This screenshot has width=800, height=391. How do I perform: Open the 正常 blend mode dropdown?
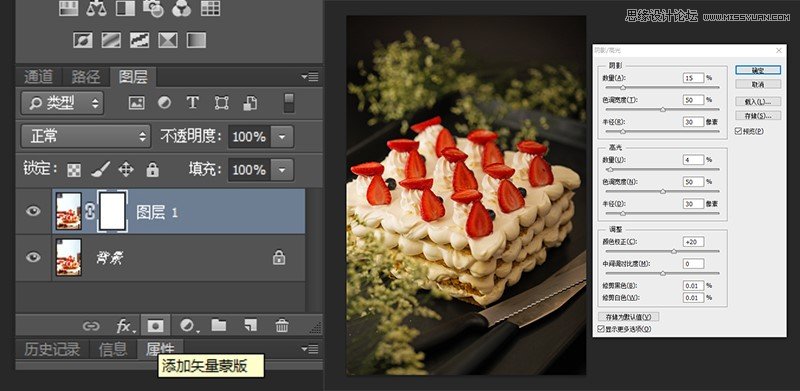click(86, 136)
